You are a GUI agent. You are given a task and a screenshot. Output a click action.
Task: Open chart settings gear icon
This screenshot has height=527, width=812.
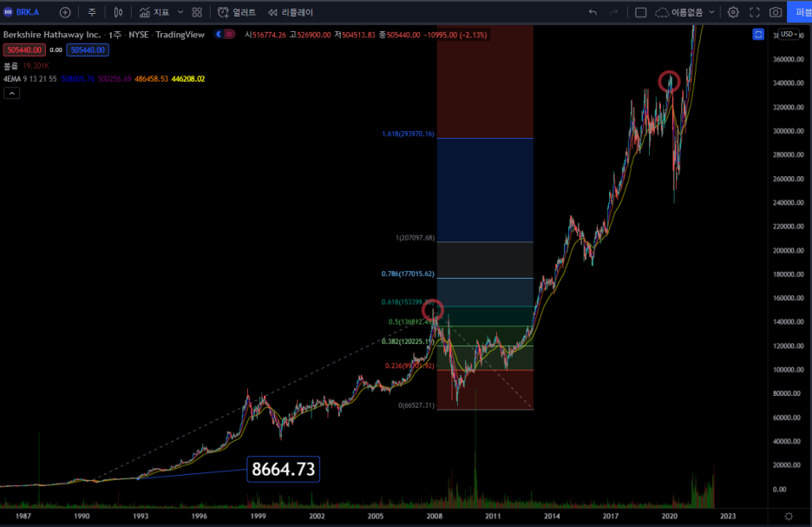pyautogui.click(x=733, y=12)
